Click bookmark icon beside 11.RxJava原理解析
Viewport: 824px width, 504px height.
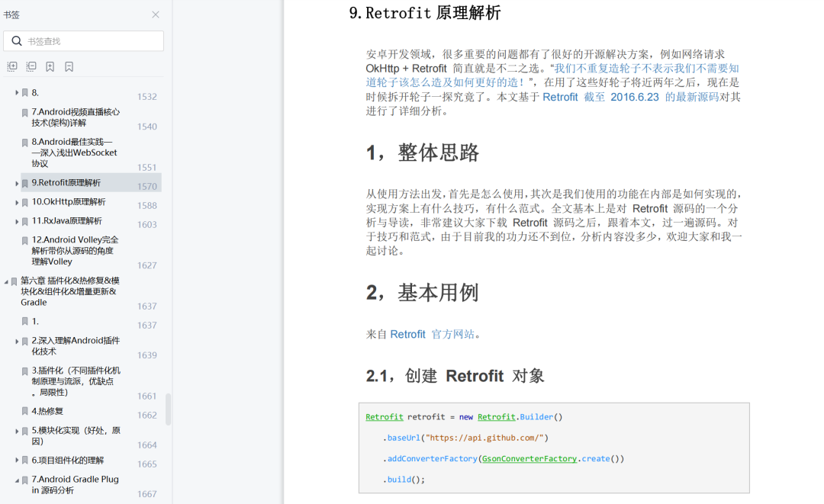24,222
